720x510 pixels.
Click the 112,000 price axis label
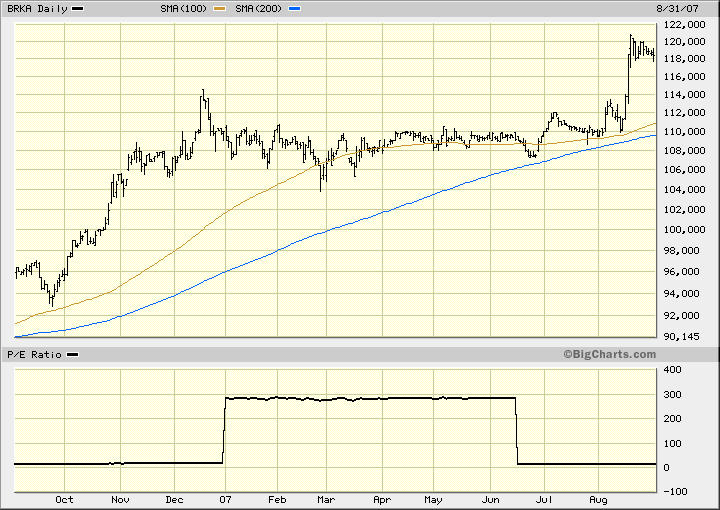coord(685,113)
